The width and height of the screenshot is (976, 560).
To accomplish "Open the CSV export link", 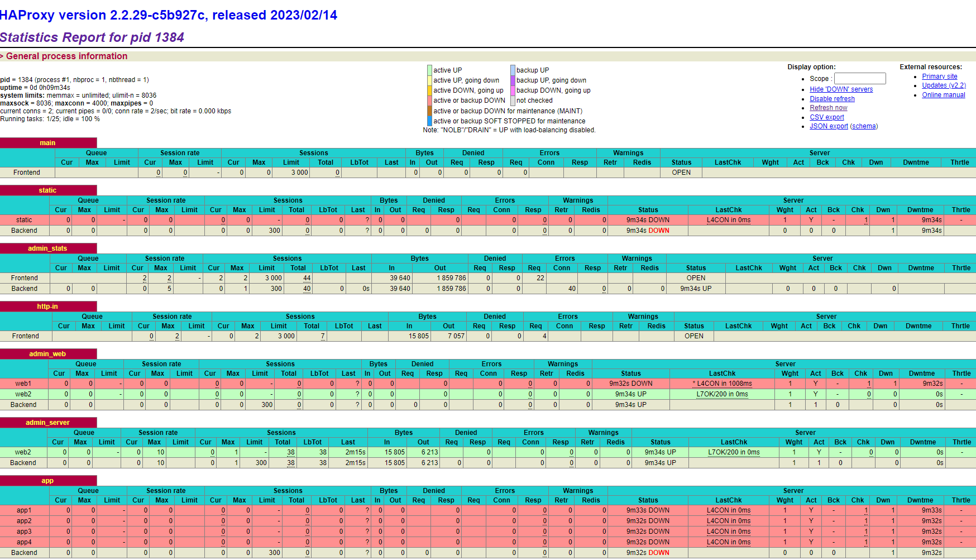I will click(x=826, y=117).
